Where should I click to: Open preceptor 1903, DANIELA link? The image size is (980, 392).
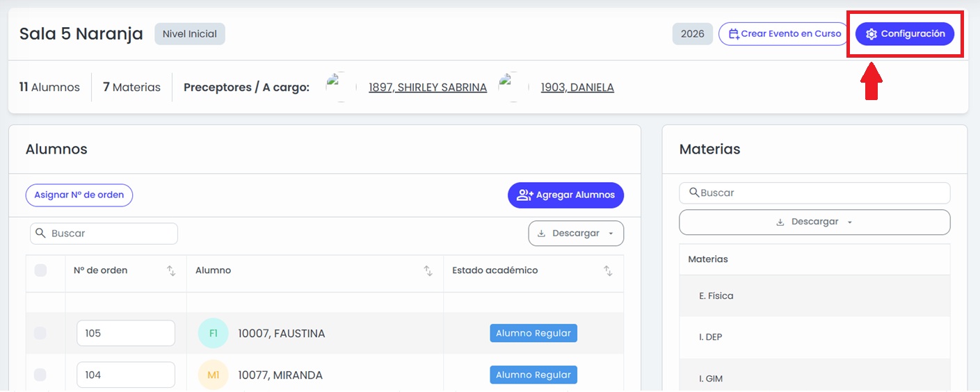tap(577, 88)
